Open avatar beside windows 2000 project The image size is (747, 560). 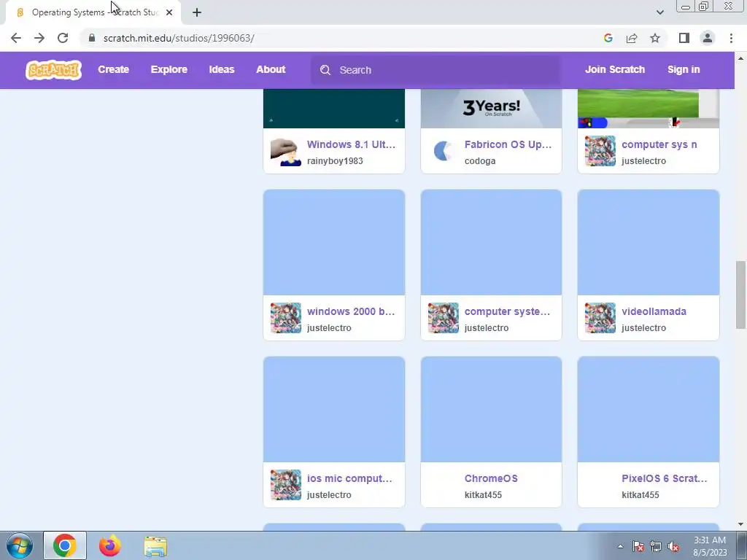[286, 318]
